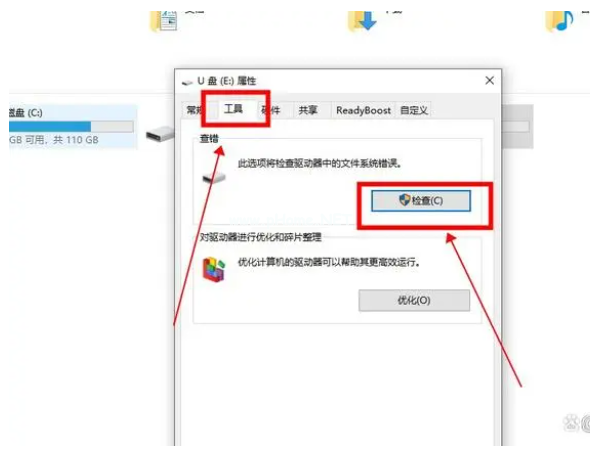Screen dimensions: 590x457
Task: Click the defragment colored blocks icon
Action: point(214,269)
